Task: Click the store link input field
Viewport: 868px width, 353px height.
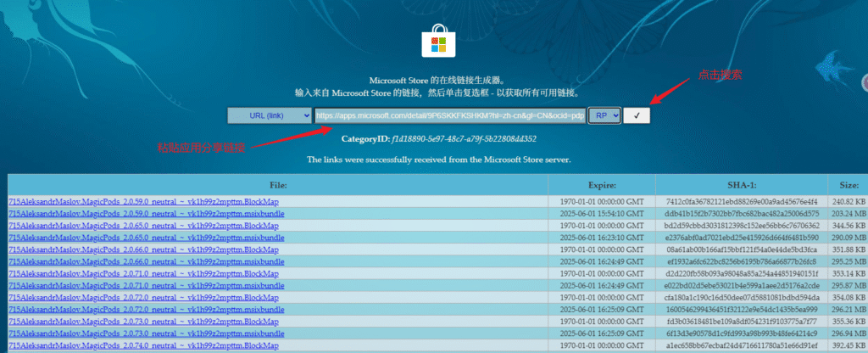Action: pyautogui.click(x=450, y=115)
